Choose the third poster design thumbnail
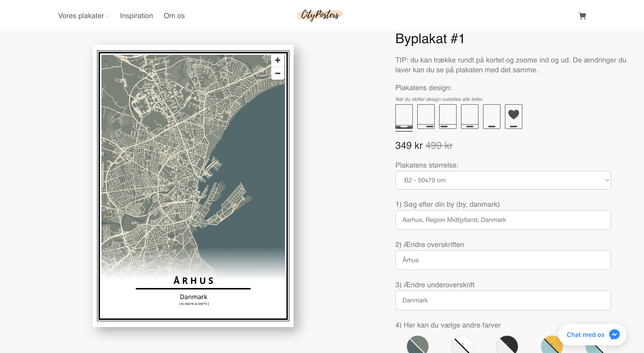Viewport: 644px width, 353px height. tap(447, 117)
